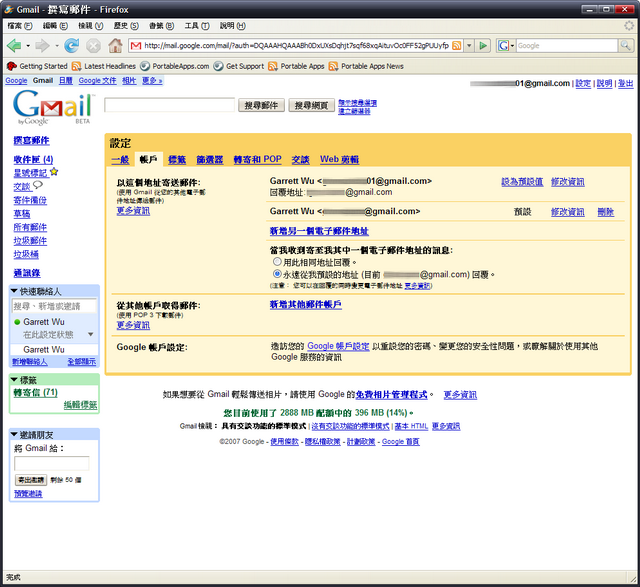Click the star next to 星號標記
Image resolution: width=640 pixels, height=587 pixels.
(x=54, y=172)
